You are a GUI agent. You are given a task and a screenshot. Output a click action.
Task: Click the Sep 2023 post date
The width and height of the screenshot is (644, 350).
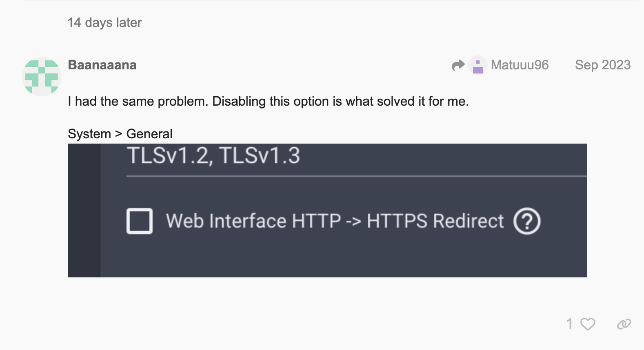pyautogui.click(x=602, y=65)
